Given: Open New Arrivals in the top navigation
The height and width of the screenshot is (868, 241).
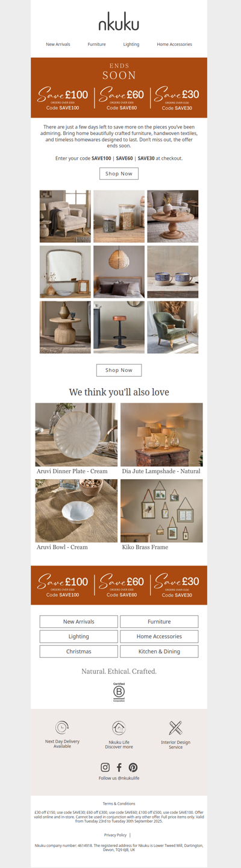Looking at the screenshot, I should (58, 44).
